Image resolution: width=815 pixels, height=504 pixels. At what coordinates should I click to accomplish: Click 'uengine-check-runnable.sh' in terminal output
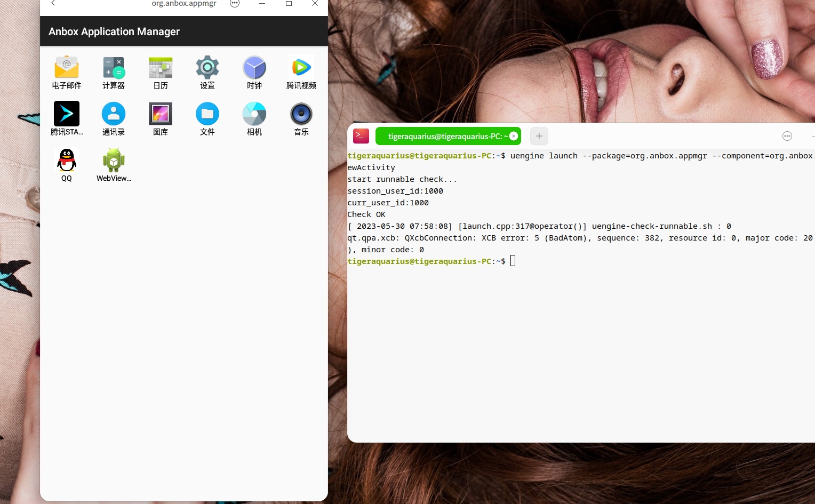(652, 226)
